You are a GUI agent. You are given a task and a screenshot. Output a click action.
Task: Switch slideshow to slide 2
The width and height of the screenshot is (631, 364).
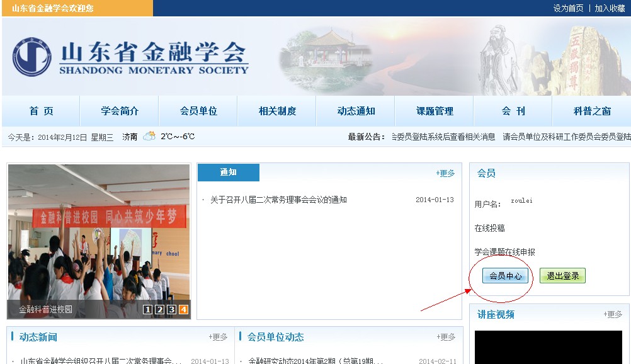point(160,309)
